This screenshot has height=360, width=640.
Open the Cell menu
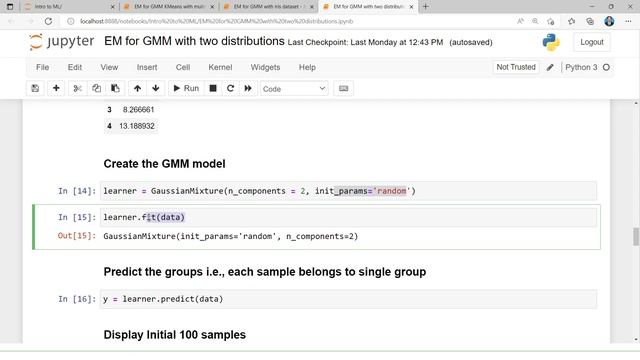183,67
